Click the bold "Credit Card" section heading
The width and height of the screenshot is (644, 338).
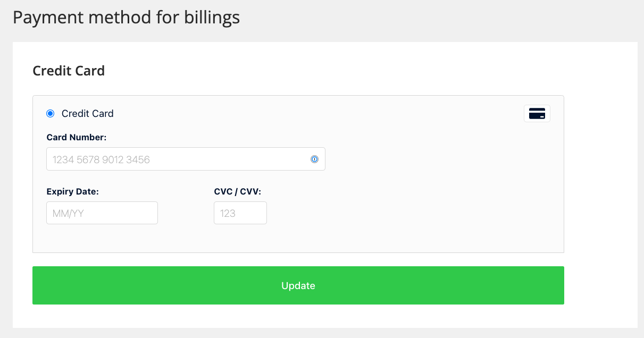69,71
